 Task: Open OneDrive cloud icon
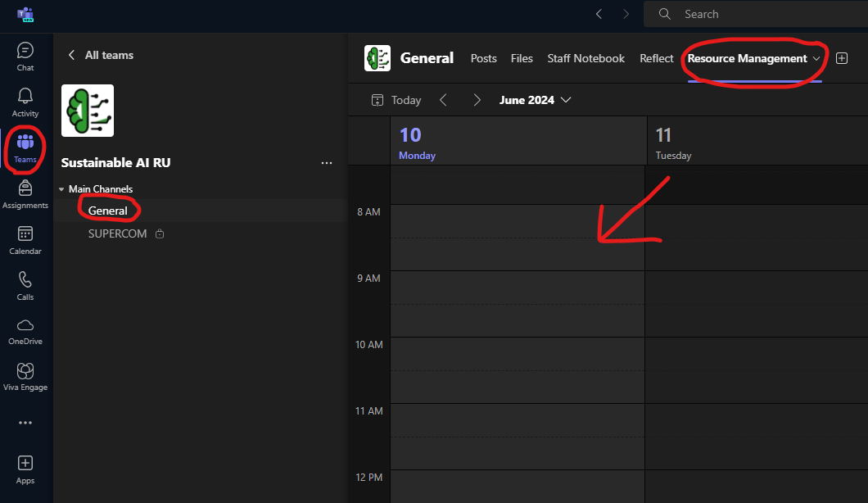pos(25,331)
